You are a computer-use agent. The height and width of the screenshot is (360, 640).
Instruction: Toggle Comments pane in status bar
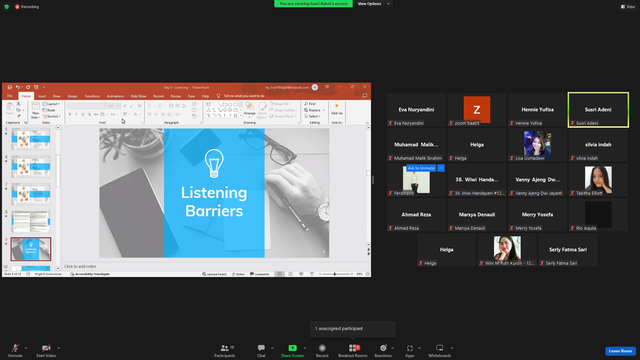(x=260, y=274)
